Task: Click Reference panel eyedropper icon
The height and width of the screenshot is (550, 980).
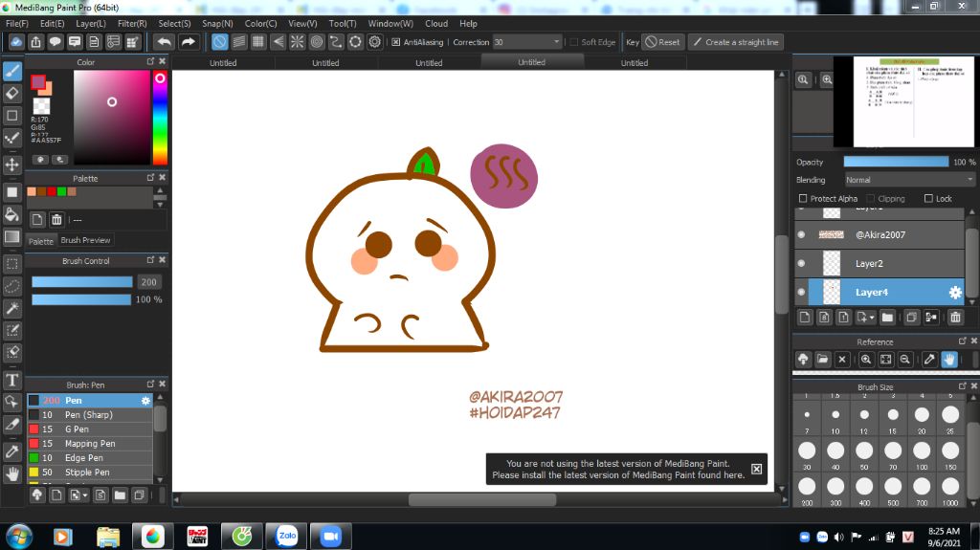Action: point(929,360)
